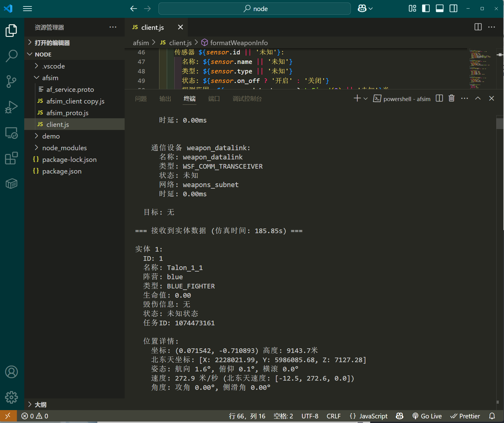Open Source Control view
The image size is (504, 423).
[x=11, y=81]
